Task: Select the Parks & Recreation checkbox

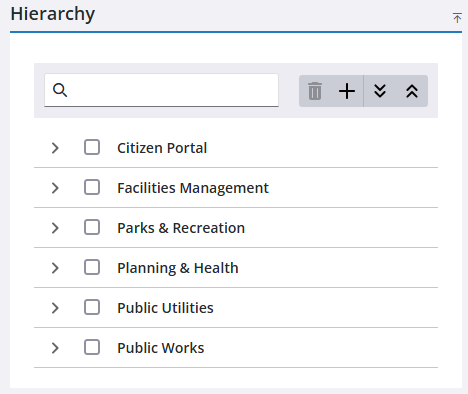Action: tap(92, 227)
